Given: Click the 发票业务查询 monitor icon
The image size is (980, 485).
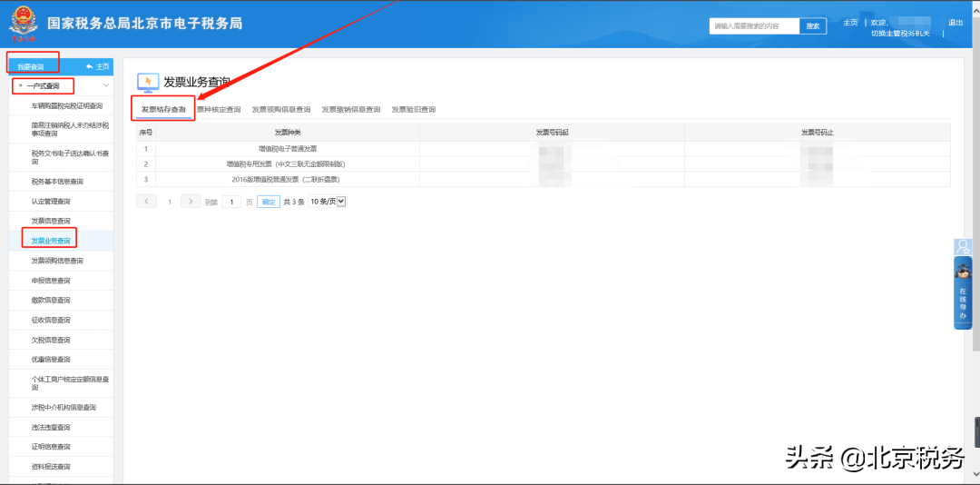Looking at the screenshot, I should pyautogui.click(x=147, y=83).
